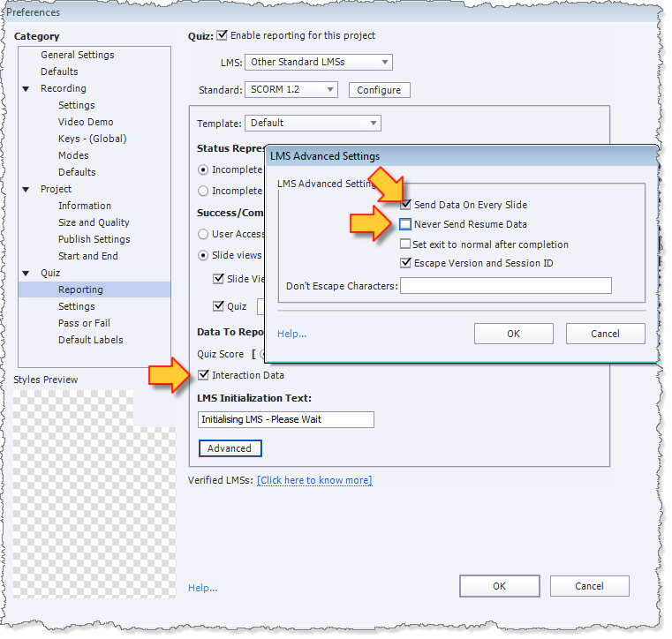Toggle the Quiz checkbox under Slide views
Screen dimensions: 672x639
coord(219,306)
